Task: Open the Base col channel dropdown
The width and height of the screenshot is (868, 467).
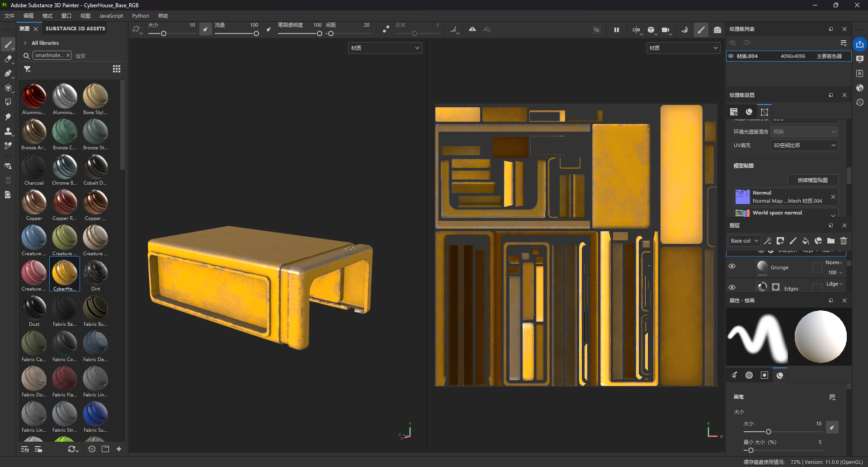Action: pos(744,241)
